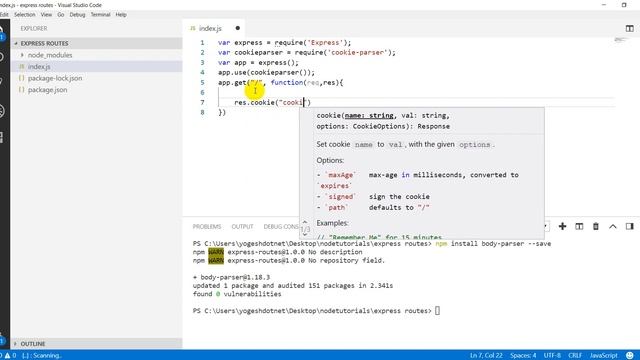Open package.json from the Explorer

(x=96, y=89)
